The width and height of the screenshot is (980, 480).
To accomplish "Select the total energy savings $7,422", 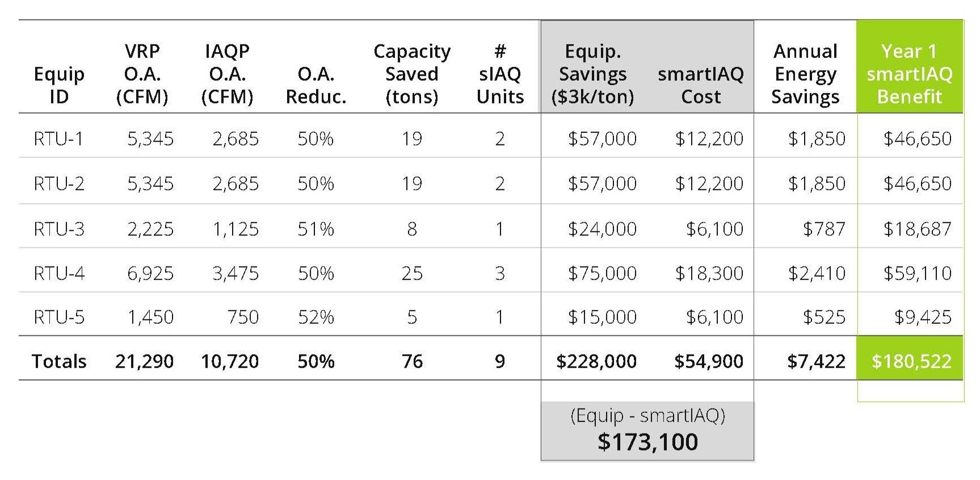I will pos(816,361).
